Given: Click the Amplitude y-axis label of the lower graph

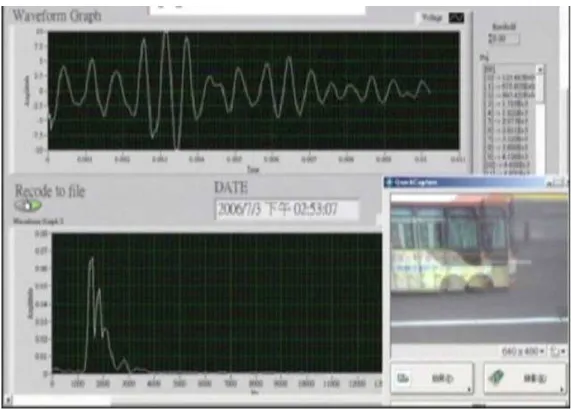Looking at the screenshot, I should click(x=31, y=303).
